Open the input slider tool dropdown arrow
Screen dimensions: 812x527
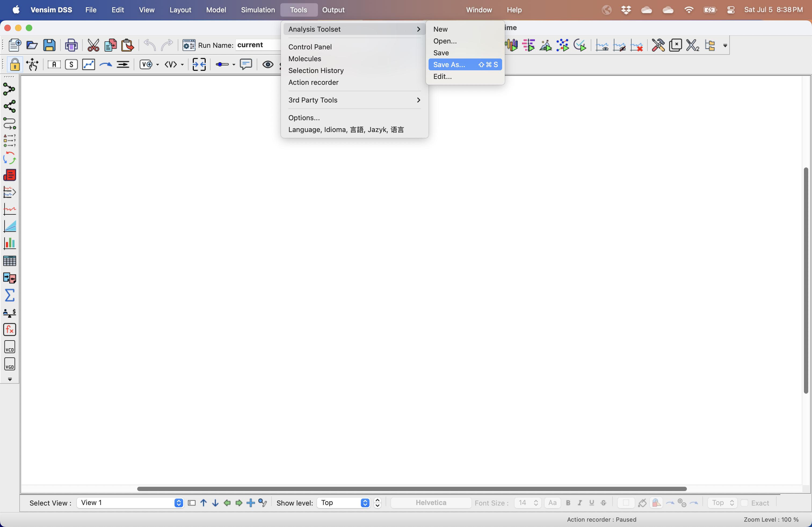tap(234, 64)
